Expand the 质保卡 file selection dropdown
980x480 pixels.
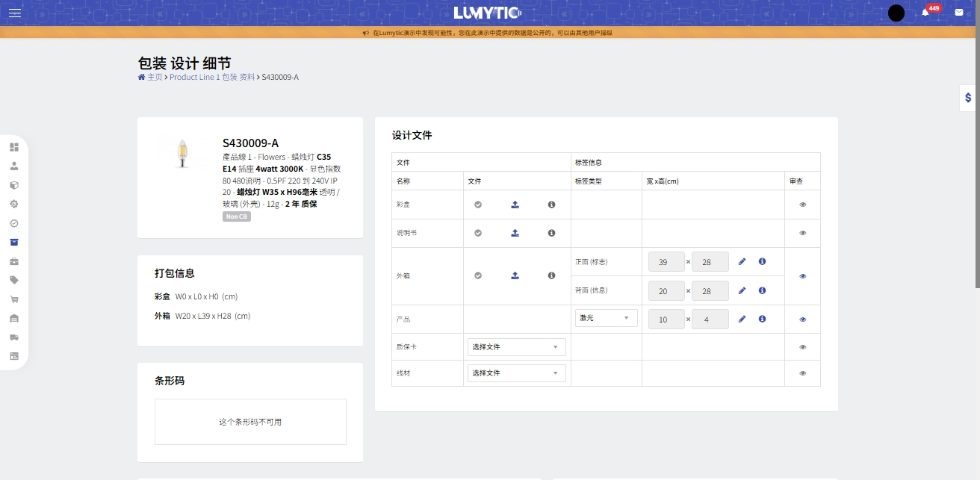pyautogui.click(x=516, y=347)
